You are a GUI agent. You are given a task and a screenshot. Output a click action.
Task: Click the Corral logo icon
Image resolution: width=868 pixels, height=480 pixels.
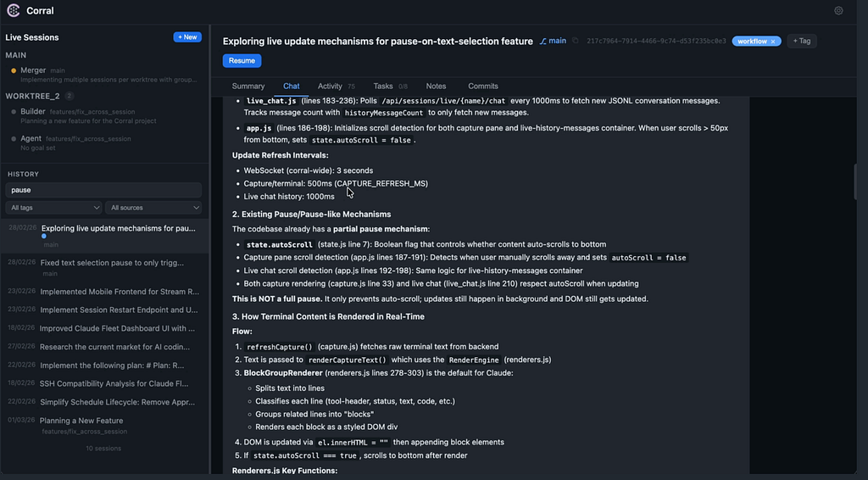(x=14, y=10)
